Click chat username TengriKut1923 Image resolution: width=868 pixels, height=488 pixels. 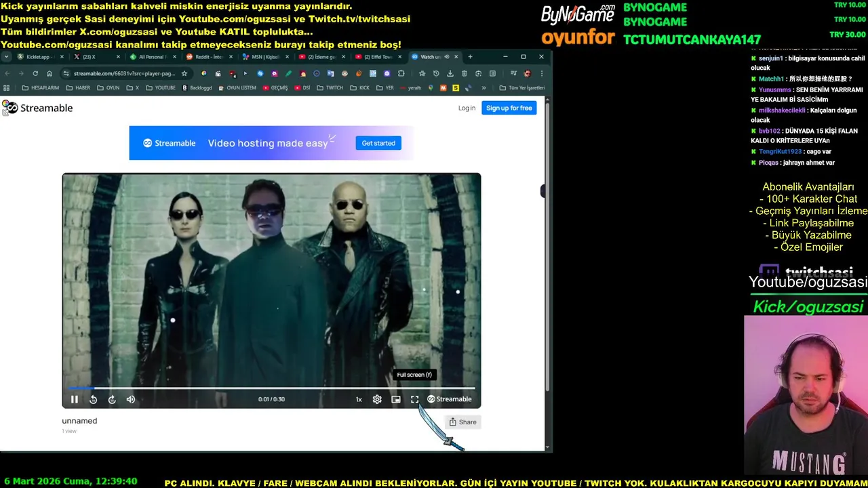[780, 152]
